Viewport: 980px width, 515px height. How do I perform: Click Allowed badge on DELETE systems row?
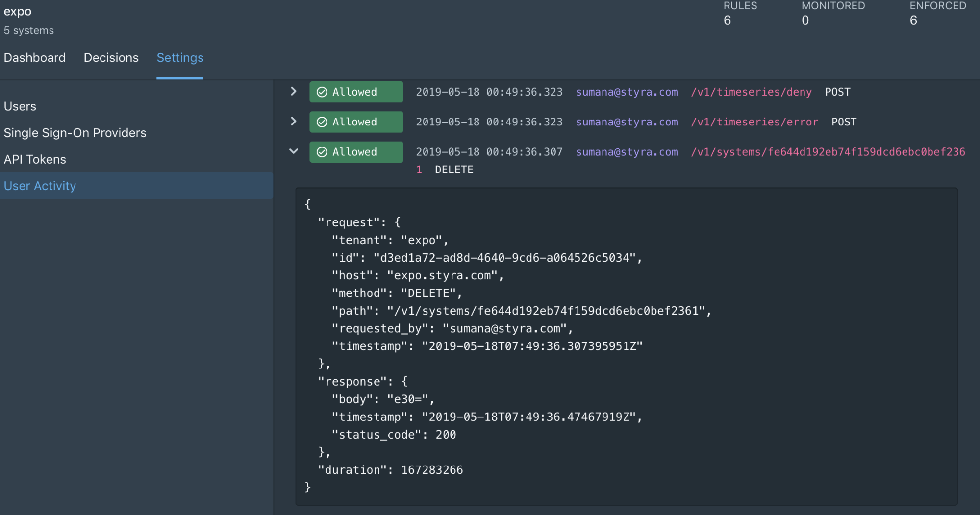(x=356, y=152)
